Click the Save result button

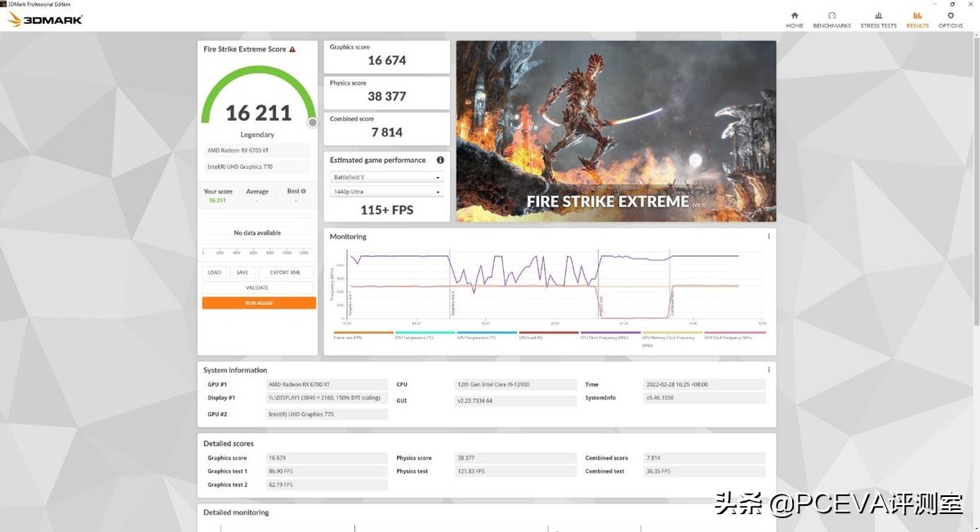[x=242, y=273]
